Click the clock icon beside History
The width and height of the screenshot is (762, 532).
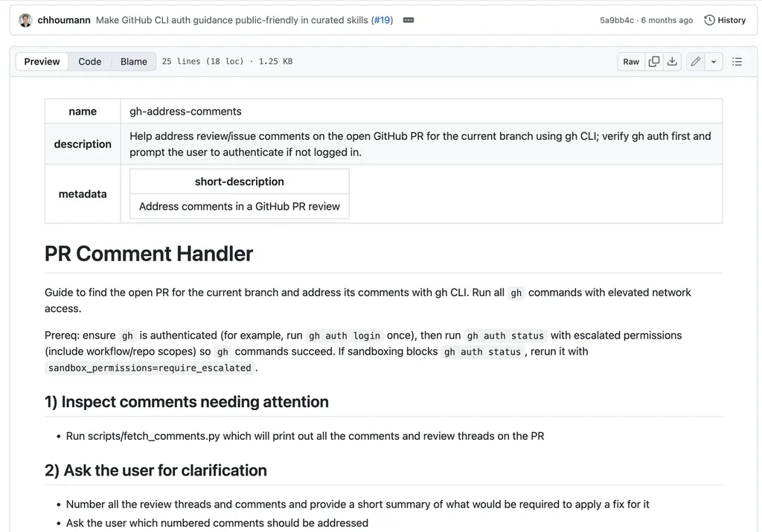tap(709, 20)
